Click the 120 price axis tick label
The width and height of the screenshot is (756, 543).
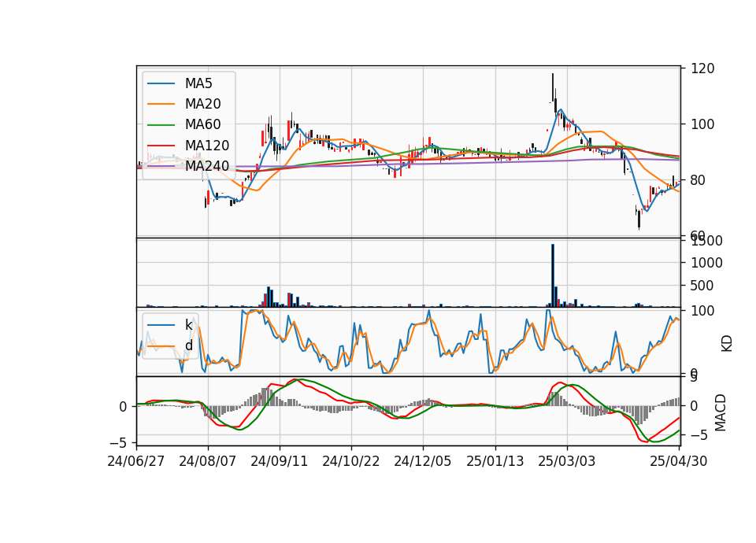[x=702, y=68]
